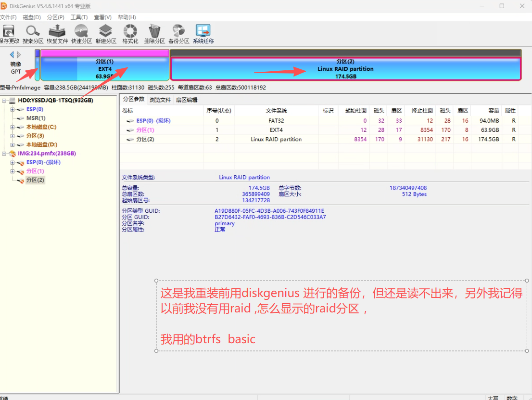532x400 pixels.
Task: Click drive icon of 本地磁盘(C:) in tree
Action: tap(21, 127)
